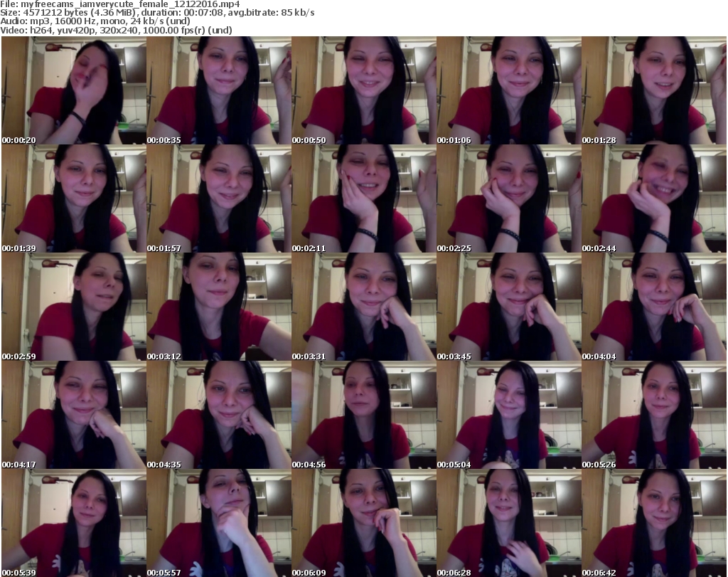Select the thumbnail timestamped 00:04:35

(219, 415)
